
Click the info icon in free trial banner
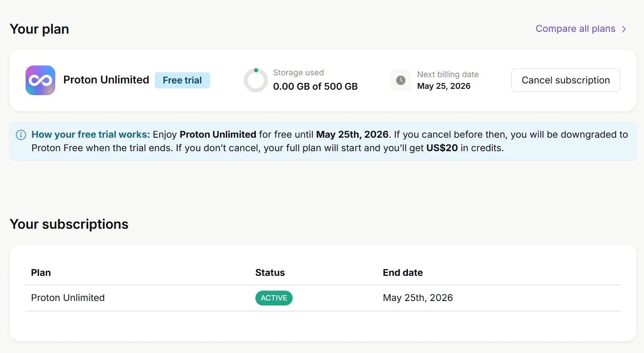tap(21, 135)
